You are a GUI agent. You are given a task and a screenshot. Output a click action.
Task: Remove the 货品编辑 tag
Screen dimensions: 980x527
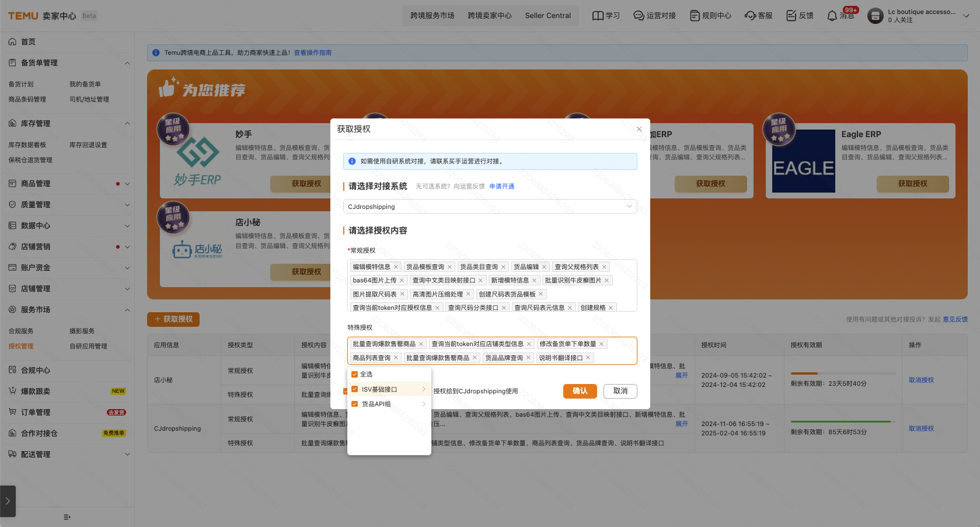pos(544,267)
